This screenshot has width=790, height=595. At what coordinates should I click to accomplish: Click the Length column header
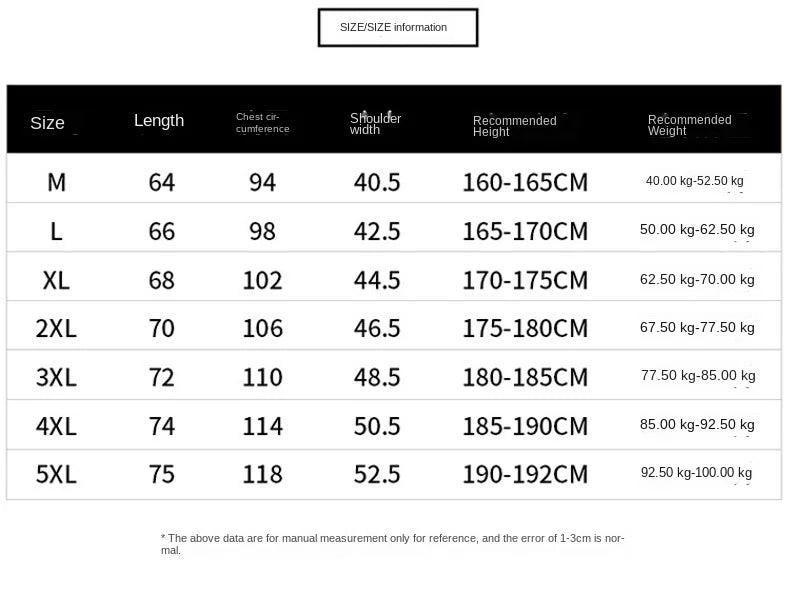pos(159,121)
